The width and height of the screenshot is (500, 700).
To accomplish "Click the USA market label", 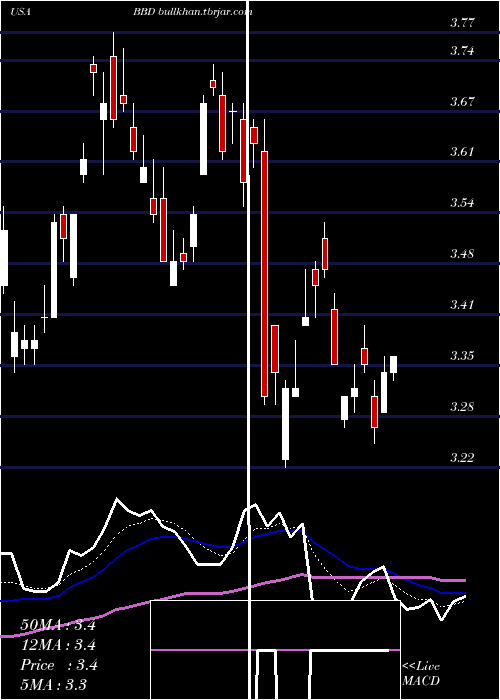I will tap(20, 12).
